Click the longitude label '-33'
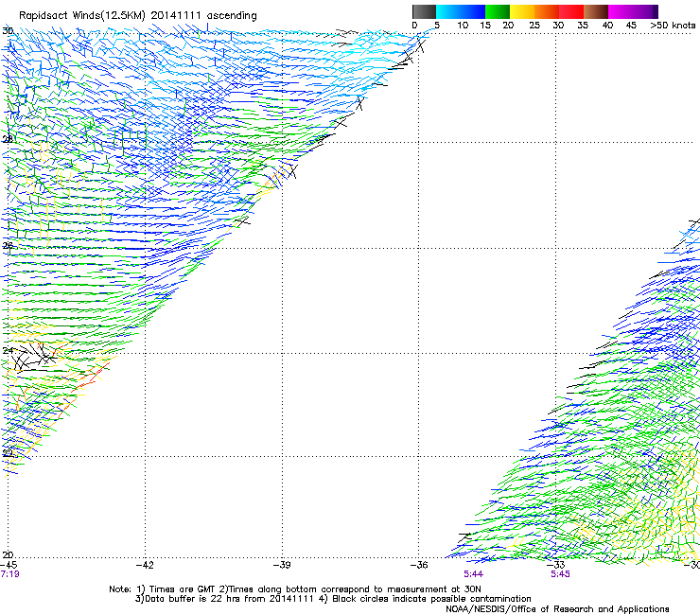The image size is (700, 615). [x=556, y=565]
